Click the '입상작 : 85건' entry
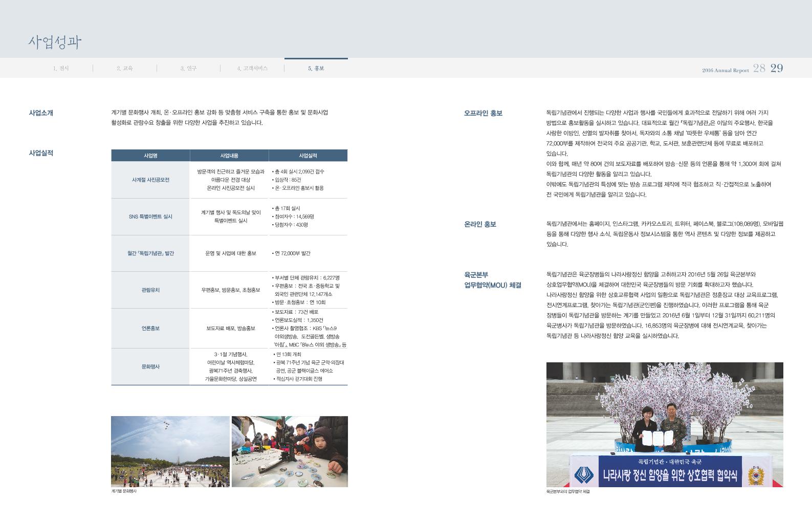Screen dimensions: 812x522 click(x=287, y=180)
